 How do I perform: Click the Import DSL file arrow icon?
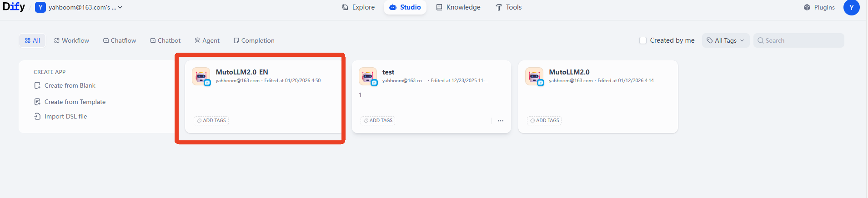(x=37, y=116)
